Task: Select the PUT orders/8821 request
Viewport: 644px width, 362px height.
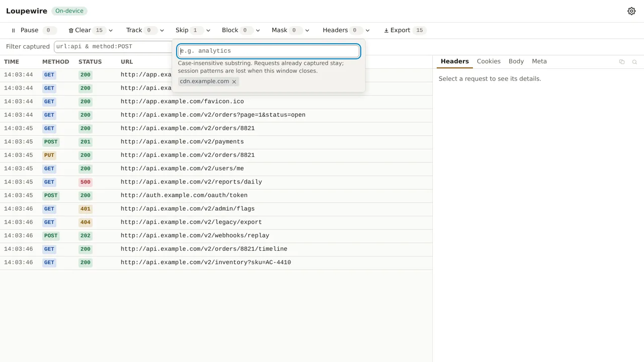Action: 216,155
